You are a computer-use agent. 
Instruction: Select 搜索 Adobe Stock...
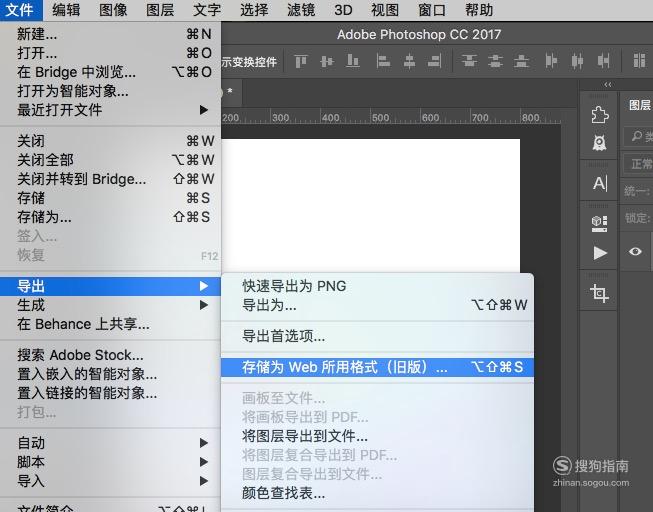[x=110, y=355]
